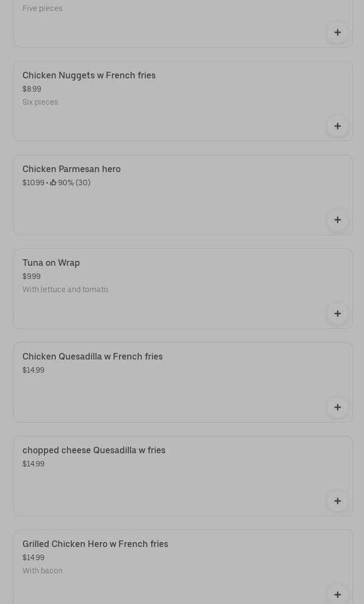The image size is (364, 604).
Task: Click the "Six pieces." description text
Action: 41,102
